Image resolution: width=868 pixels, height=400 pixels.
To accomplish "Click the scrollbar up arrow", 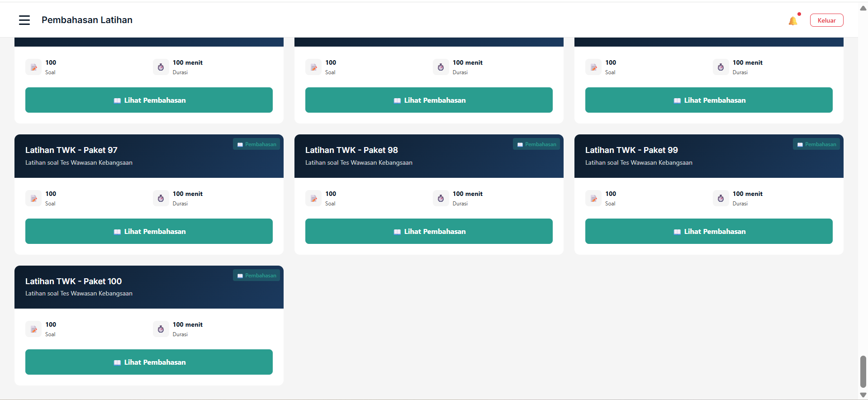I will (x=863, y=8).
